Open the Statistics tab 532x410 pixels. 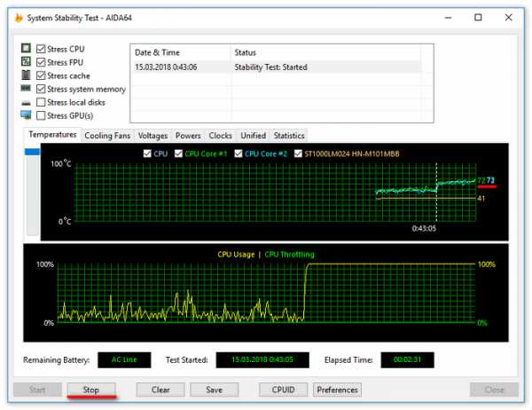(289, 136)
